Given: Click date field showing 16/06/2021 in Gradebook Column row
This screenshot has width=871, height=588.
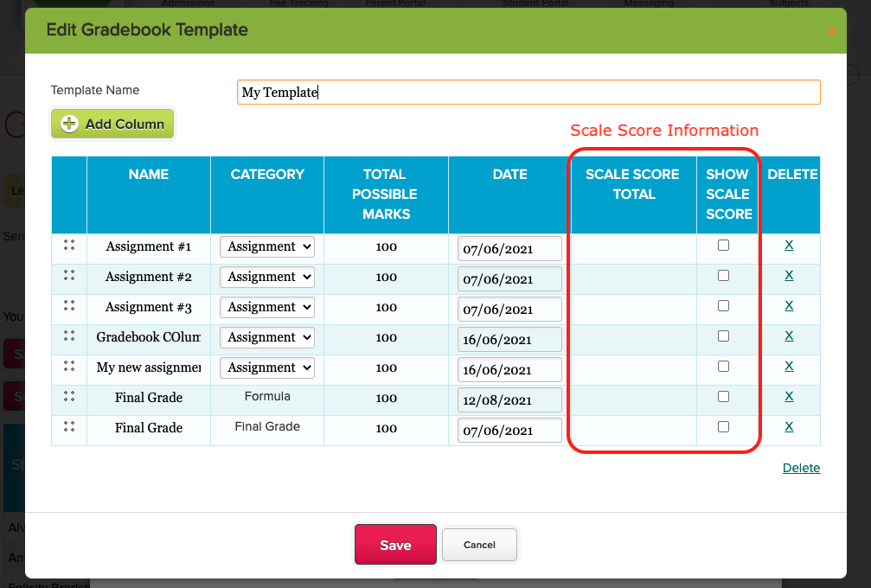Looking at the screenshot, I should tap(509, 340).
